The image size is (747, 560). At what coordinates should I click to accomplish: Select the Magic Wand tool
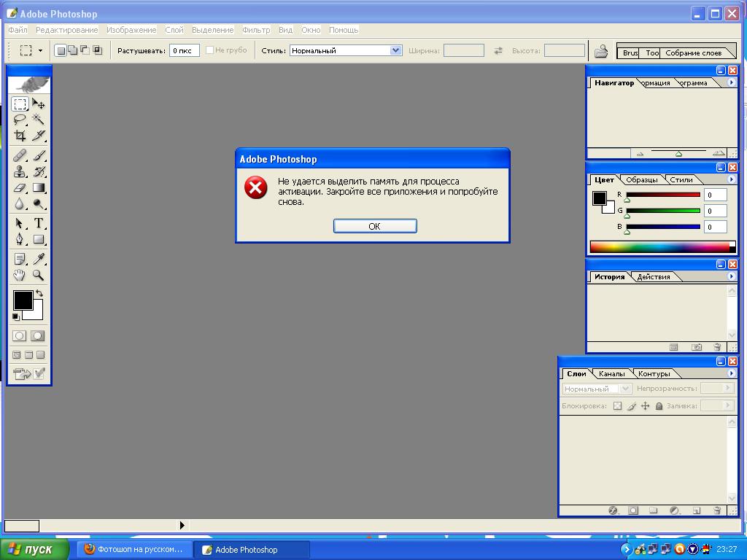point(39,119)
